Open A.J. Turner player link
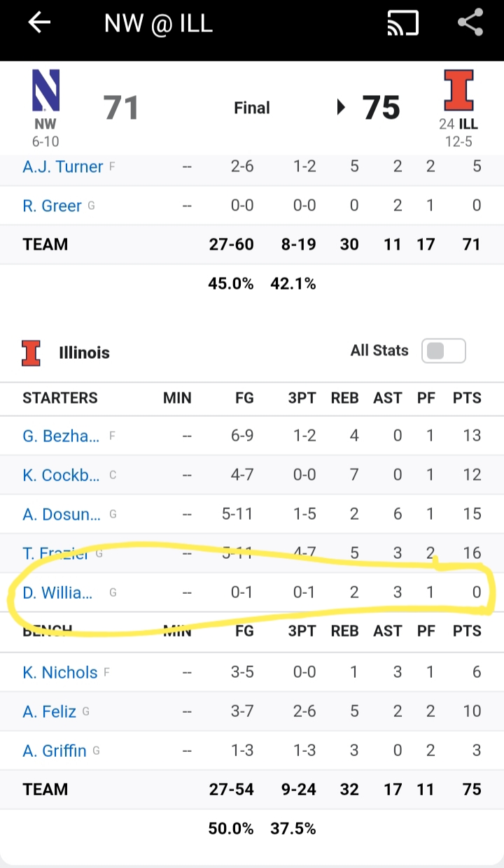The height and width of the screenshot is (868, 504). pos(63,166)
